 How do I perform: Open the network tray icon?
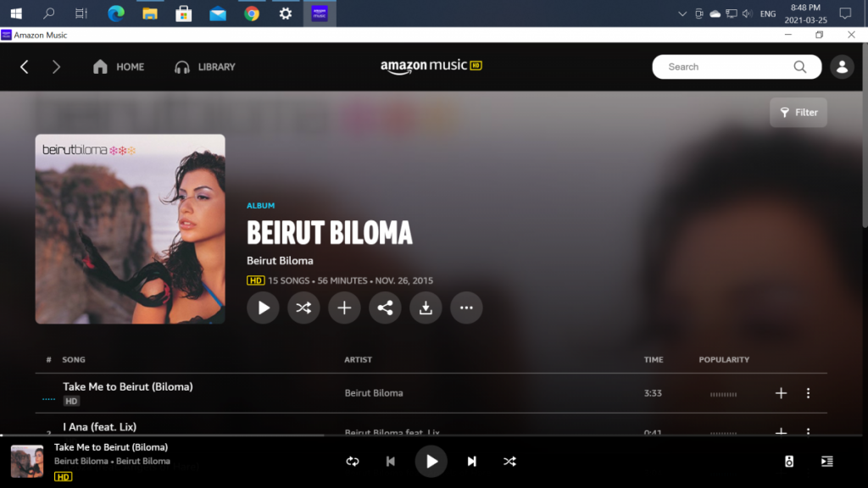pos(732,14)
